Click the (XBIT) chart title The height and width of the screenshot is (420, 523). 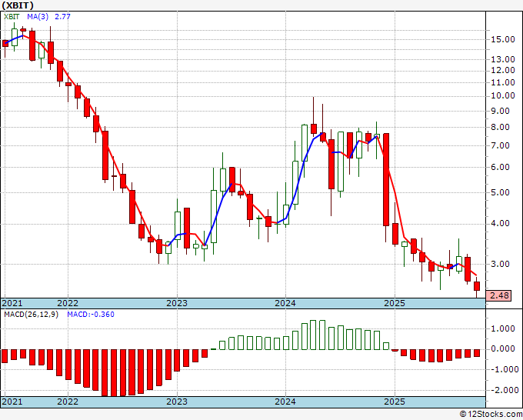pyautogui.click(x=18, y=5)
